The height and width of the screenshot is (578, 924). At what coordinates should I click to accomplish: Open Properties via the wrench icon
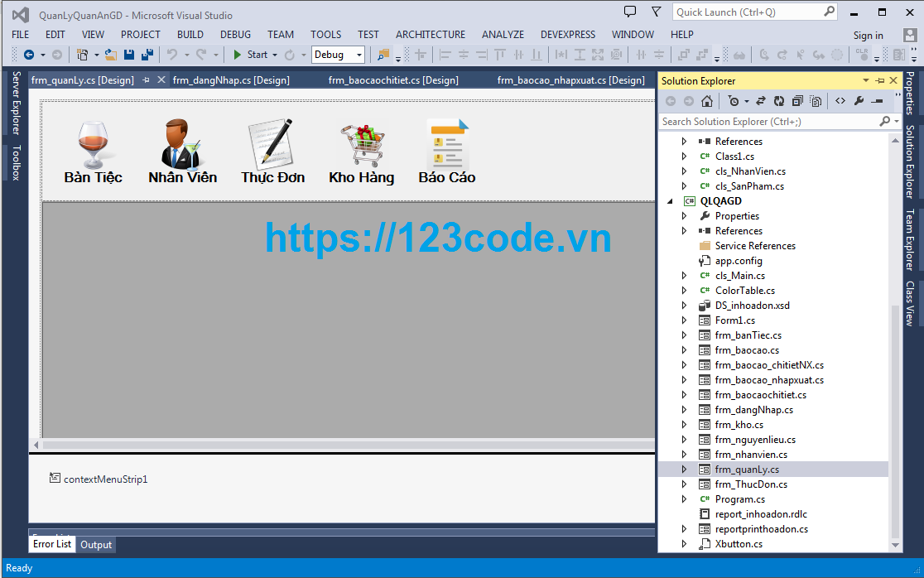859,100
